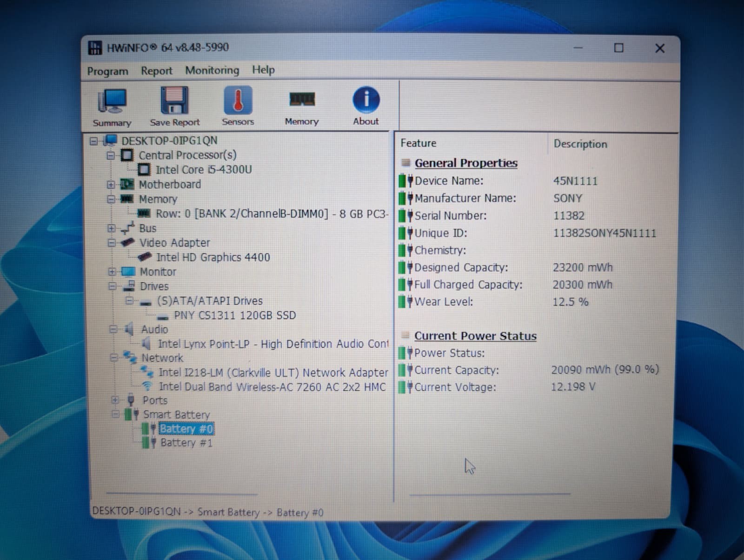Image resolution: width=744 pixels, height=560 pixels.
Task: Collapse the Central Processor(s) node
Action: click(x=111, y=155)
